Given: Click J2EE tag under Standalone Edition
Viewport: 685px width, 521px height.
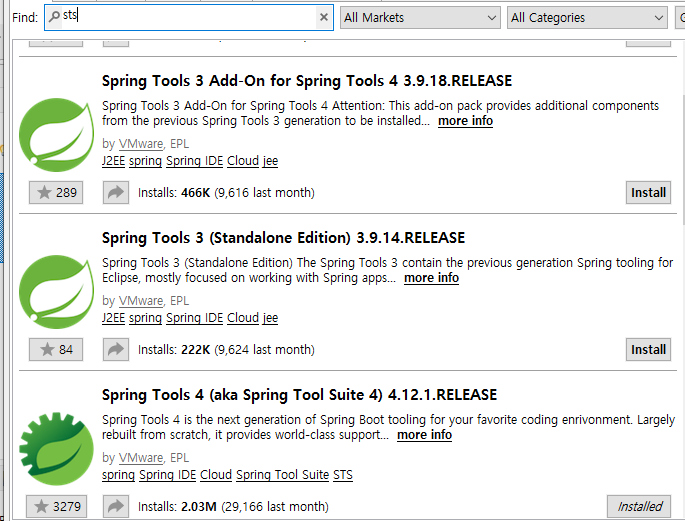Looking at the screenshot, I should [113, 317].
